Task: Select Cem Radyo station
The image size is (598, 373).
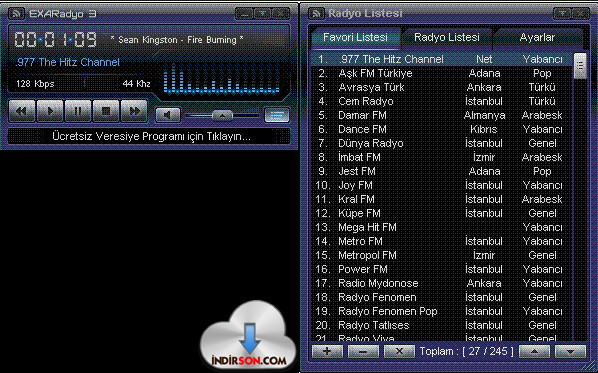Action: (x=441, y=101)
